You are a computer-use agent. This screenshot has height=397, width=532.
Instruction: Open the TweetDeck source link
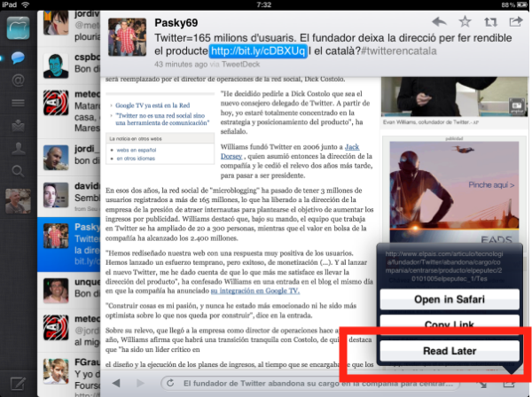240,64
